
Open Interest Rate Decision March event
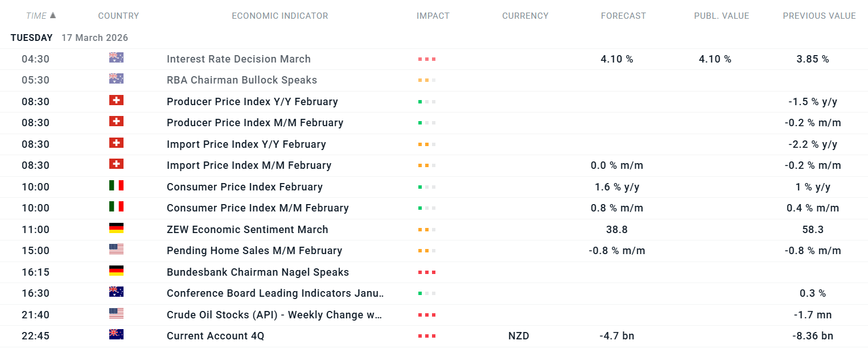(238, 59)
